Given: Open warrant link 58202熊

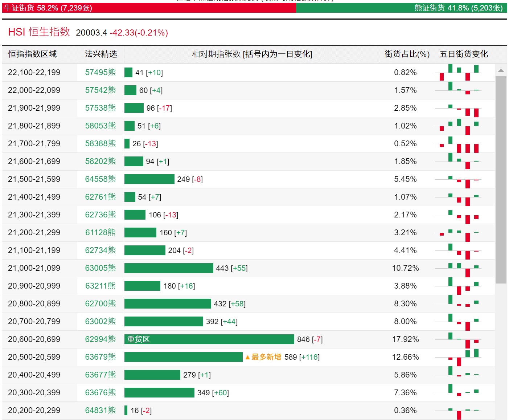Looking at the screenshot, I should (x=100, y=161).
